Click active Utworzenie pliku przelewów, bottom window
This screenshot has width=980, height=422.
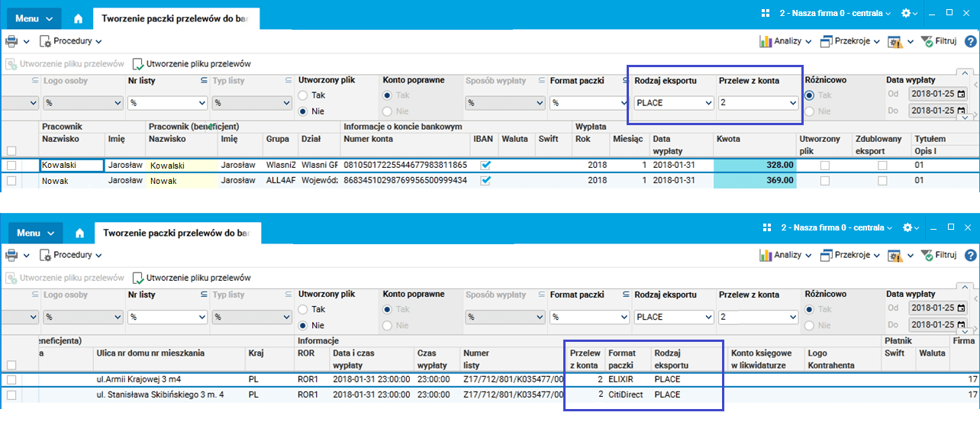coord(192,278)
